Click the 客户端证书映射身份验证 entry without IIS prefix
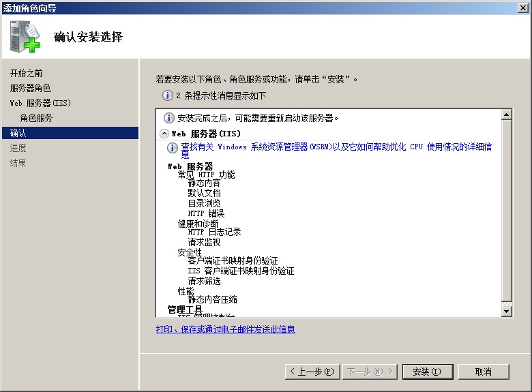 (x=233, y=260)
